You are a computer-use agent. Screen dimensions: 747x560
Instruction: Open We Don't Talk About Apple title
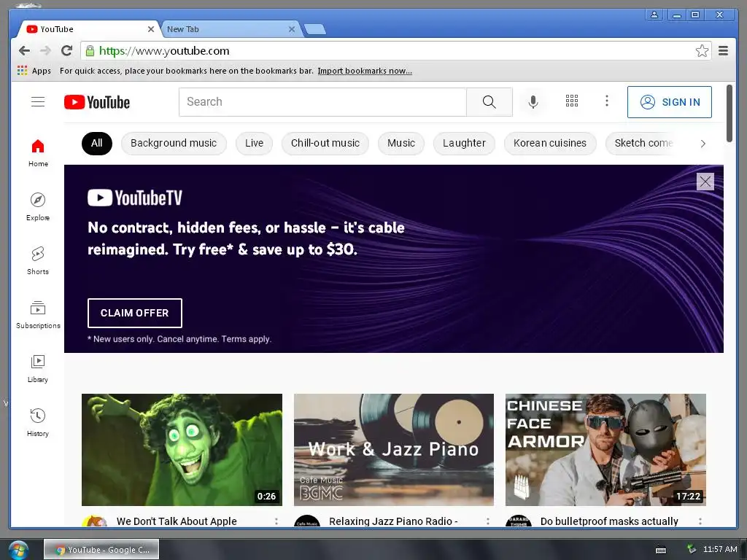(177, 521)
